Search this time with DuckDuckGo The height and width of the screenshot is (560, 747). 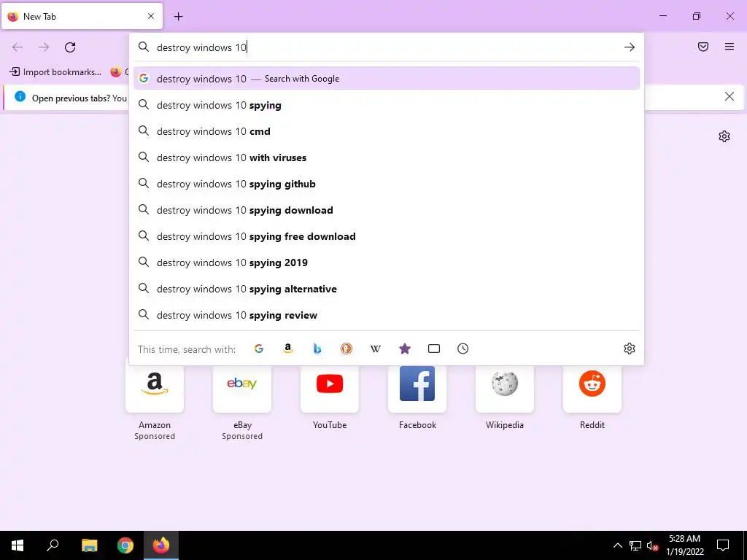point(347,349)
